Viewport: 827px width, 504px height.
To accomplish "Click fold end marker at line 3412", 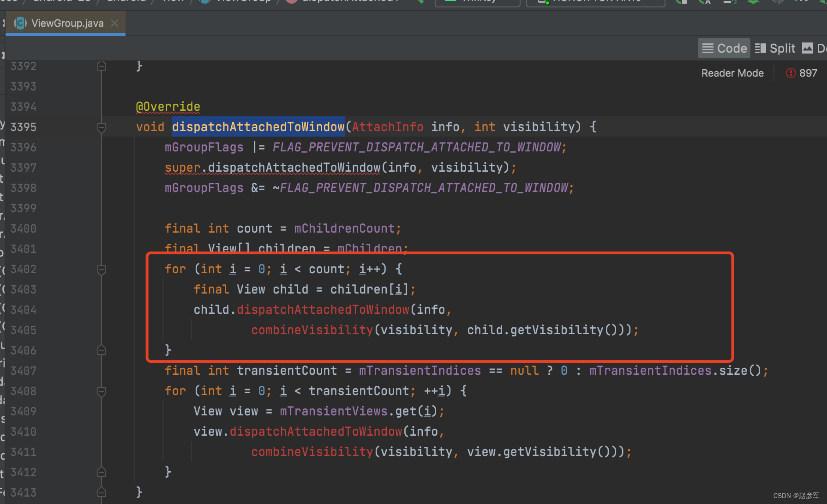I will click(102, 472).
